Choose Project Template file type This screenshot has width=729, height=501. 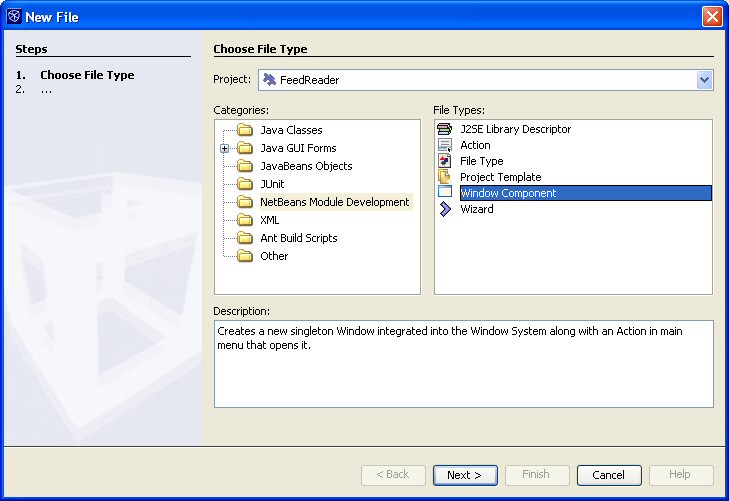[x=500, y=177]
